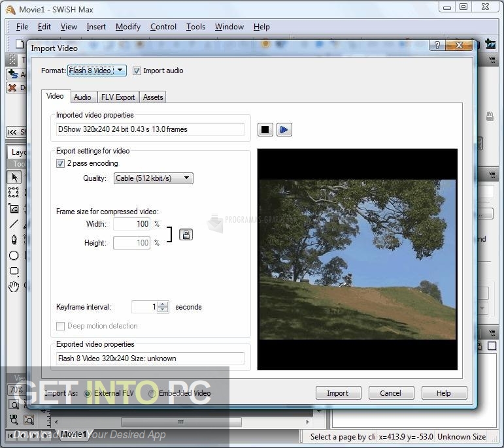Click the import video toolbar icon
The width and height of the screenshot is (504, 448).
[490, 44]
